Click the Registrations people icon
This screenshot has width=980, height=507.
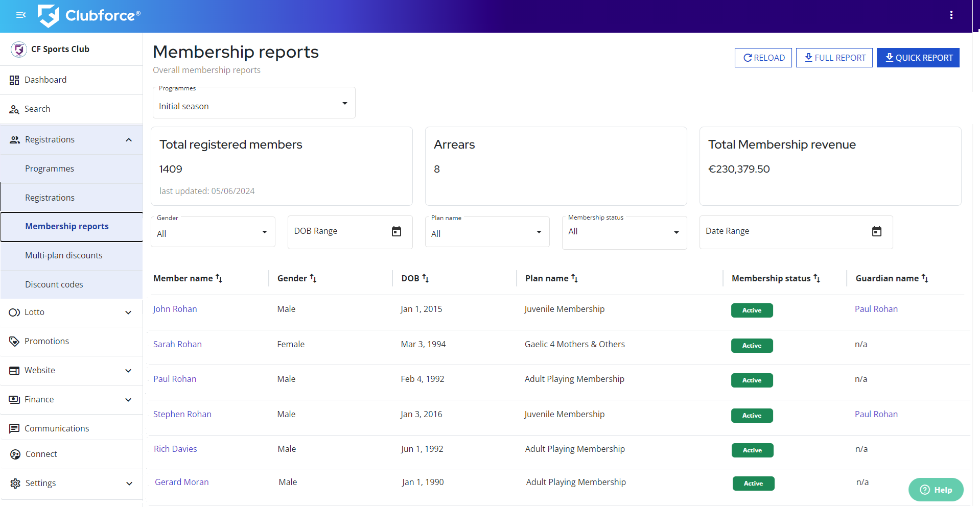click(x=15, y=140)
